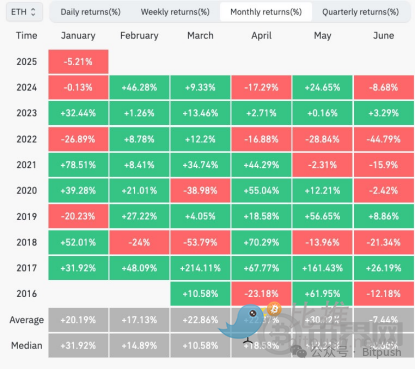Screen dimensions: 415x369
Task: Select the 2017 March +214.11% cell
Action: (200, 268)
